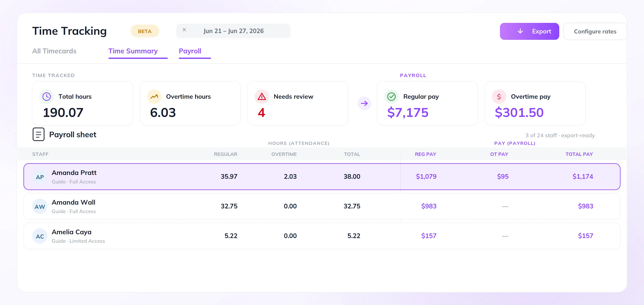
Task: Click Amelia Caya's reg pay $157
Action: click(x=429, y=236)
